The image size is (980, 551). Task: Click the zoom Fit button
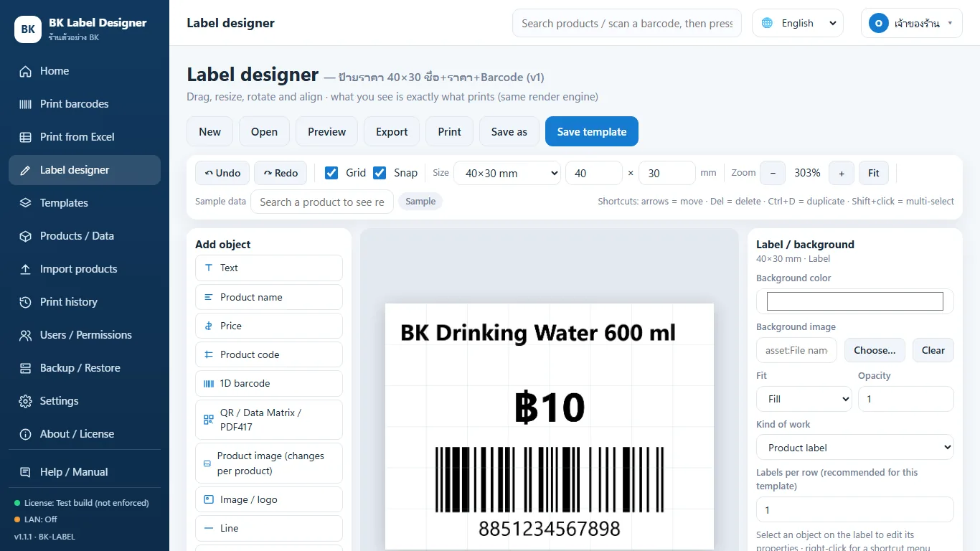click(x=874, y=173)
